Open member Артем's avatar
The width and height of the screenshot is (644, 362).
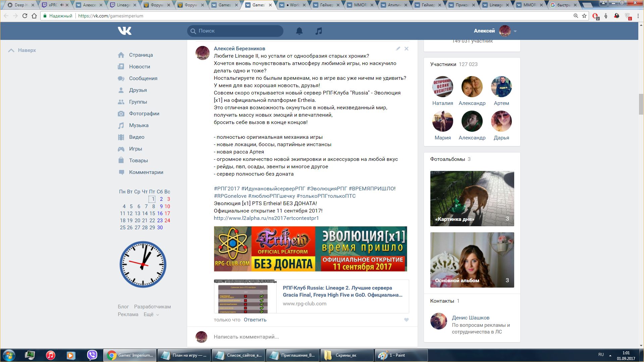coord(501,87)
